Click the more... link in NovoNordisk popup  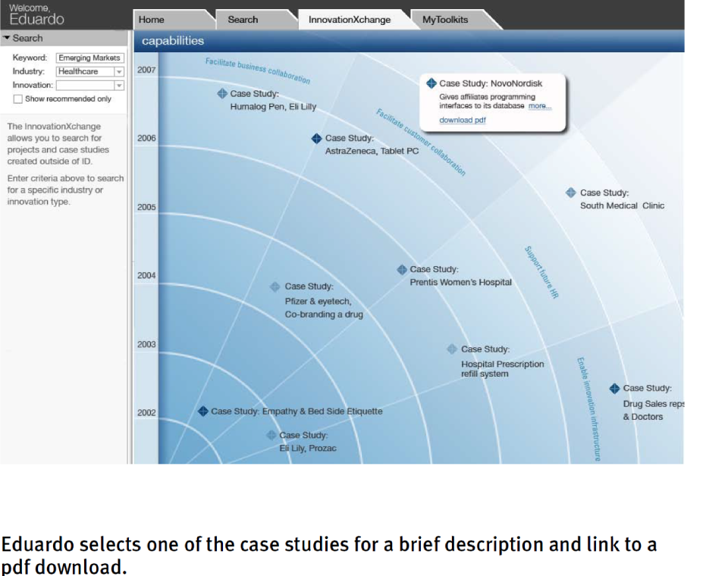[540, 106]
